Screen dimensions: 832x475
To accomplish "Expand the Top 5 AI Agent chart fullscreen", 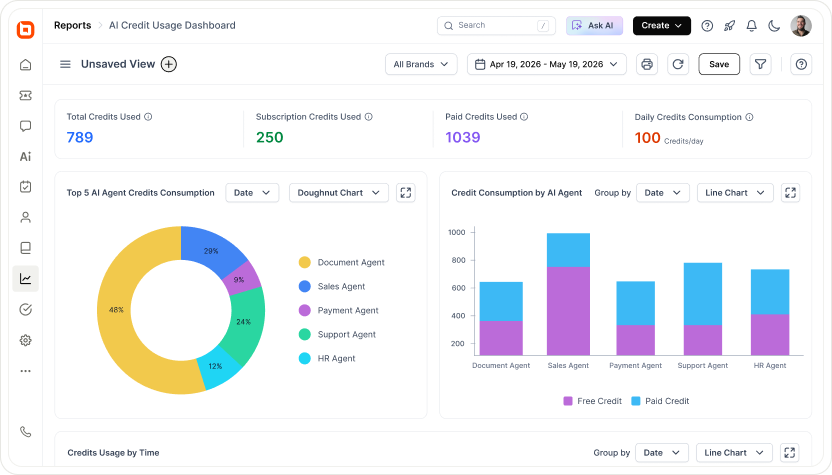I will coord(406,193).
